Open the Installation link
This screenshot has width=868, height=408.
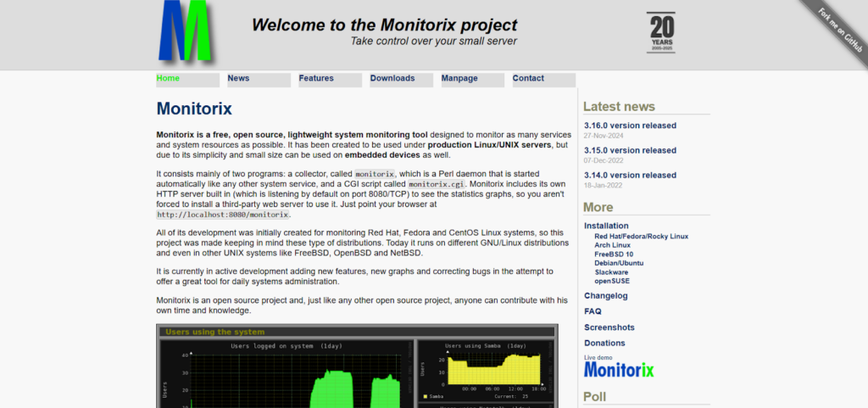click(x=606, y=226)
